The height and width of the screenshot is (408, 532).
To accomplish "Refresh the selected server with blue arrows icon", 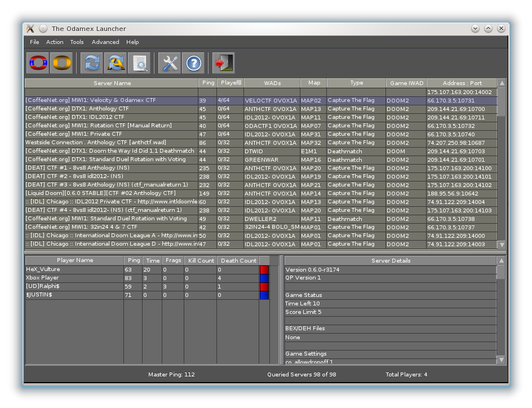I will coord(91,63).
